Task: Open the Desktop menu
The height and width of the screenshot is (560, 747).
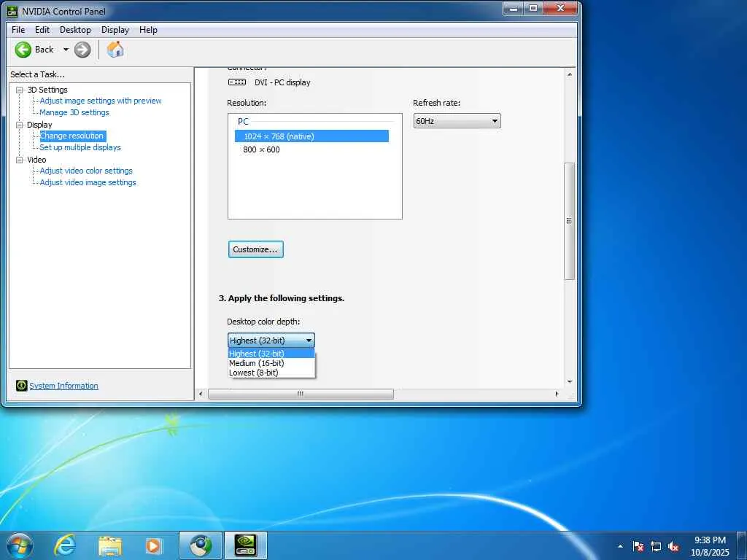Action: (75, 29)
